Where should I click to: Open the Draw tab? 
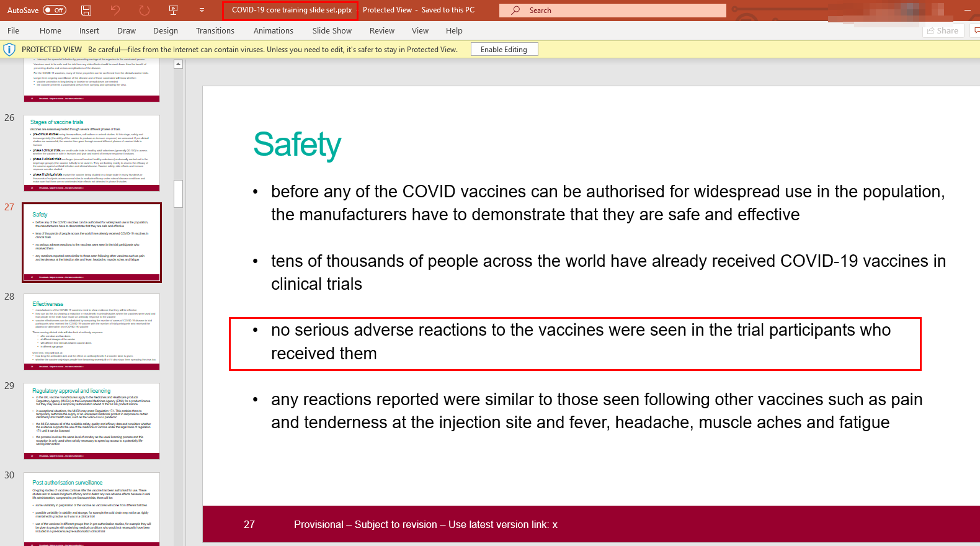point(127,30)
